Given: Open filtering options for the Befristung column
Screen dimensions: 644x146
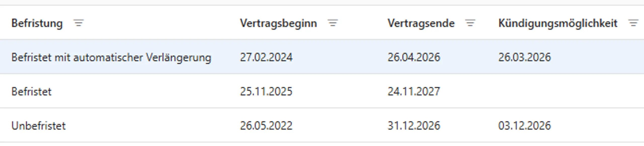Looking at the screenshot, I should coord(78,23).
